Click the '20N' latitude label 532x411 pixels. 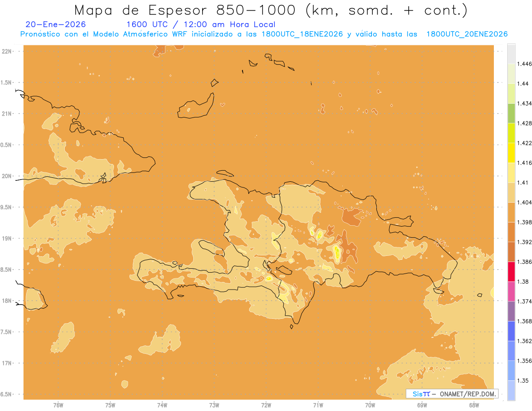tap(8, 176)
